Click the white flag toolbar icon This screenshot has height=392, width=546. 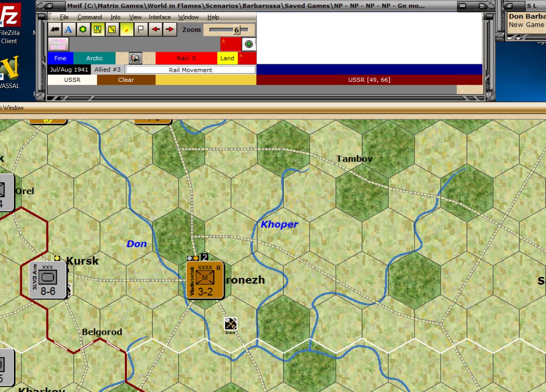click(140, 29)
